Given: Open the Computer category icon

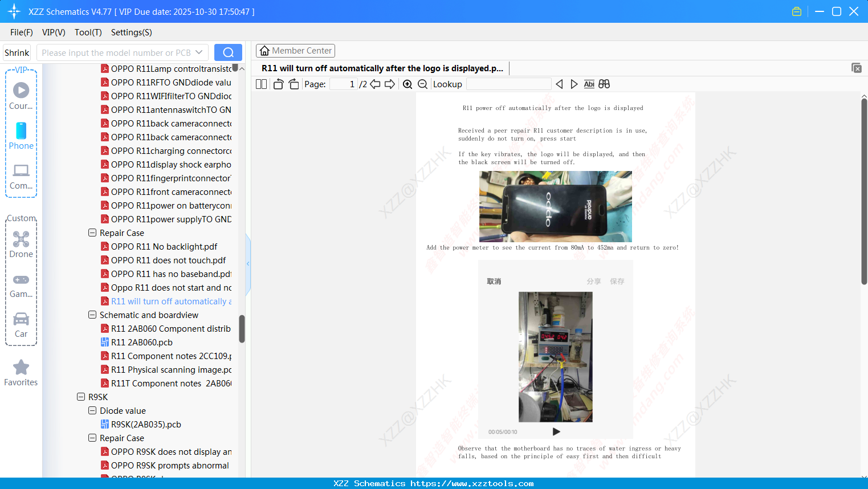Looking at the screenshot, I should point(21,176).
